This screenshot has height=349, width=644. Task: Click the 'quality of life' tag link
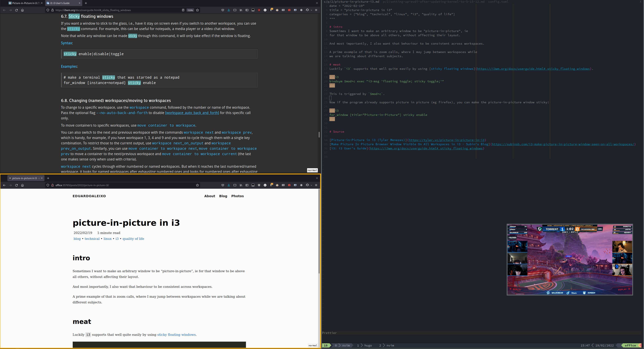click(x=133, y=238)
